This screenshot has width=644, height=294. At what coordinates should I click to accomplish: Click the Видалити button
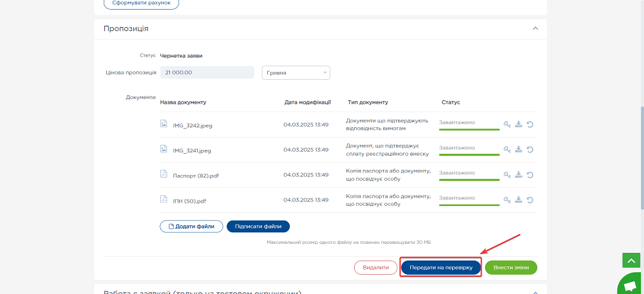coord(375,268)
